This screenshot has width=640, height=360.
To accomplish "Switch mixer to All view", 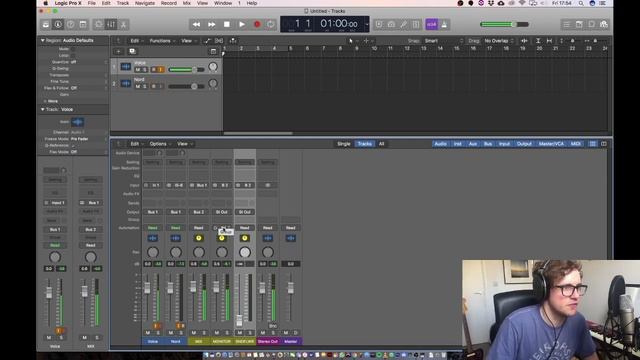I will pos(381,144).
